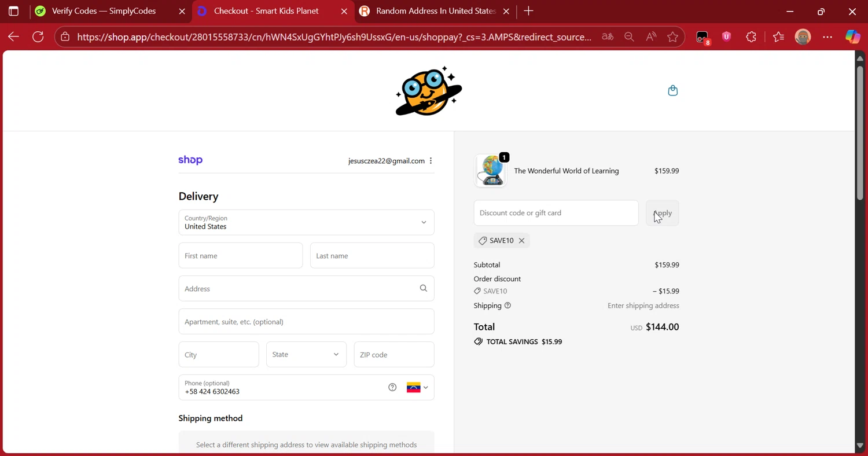Close the Random Address tab
The image size is (868, 456).
click(x=506, y=11)
